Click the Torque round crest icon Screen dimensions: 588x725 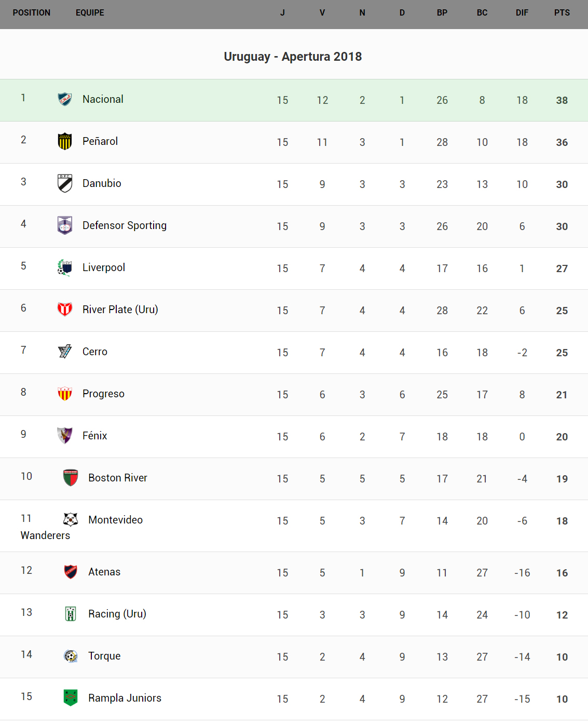click(x=71, y=655)
